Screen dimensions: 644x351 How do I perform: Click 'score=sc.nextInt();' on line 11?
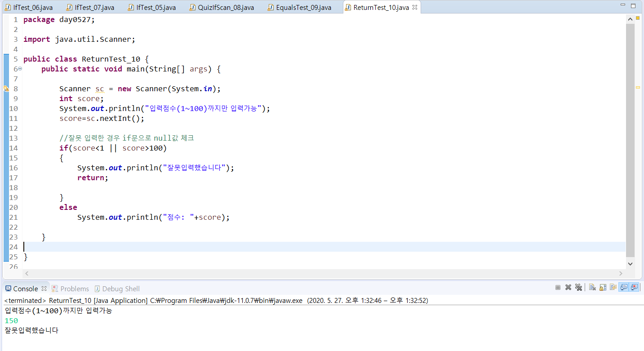102,119
